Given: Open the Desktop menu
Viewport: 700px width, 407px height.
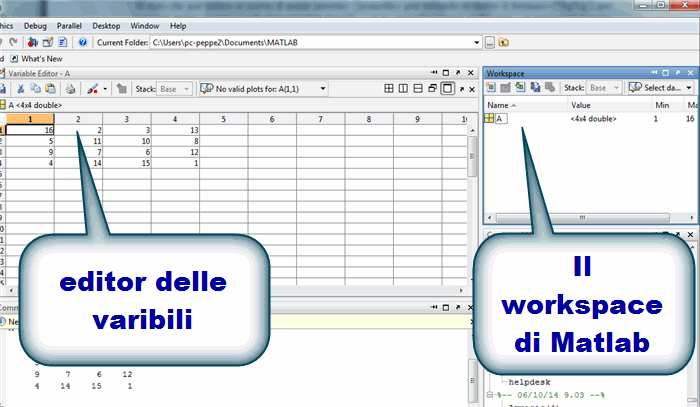Looking at the screenshot, I should (x=106, y=26).
